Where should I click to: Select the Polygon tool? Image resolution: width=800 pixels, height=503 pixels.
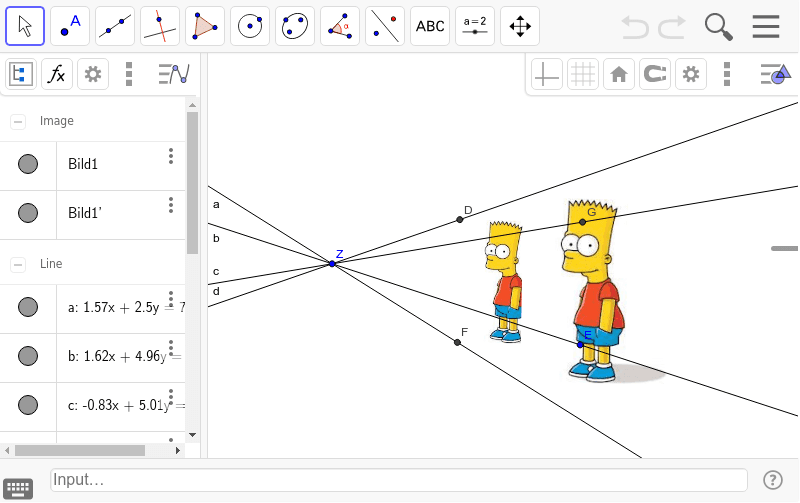coord(205,26)
